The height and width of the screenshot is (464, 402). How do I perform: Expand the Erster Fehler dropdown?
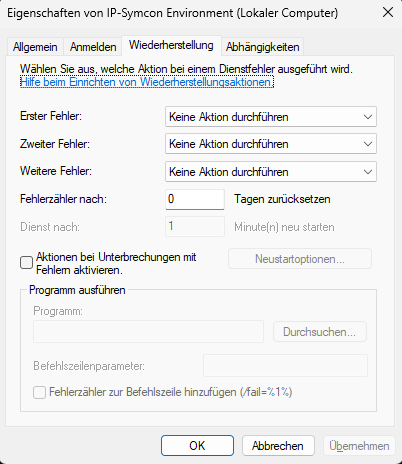coord(271,117)
